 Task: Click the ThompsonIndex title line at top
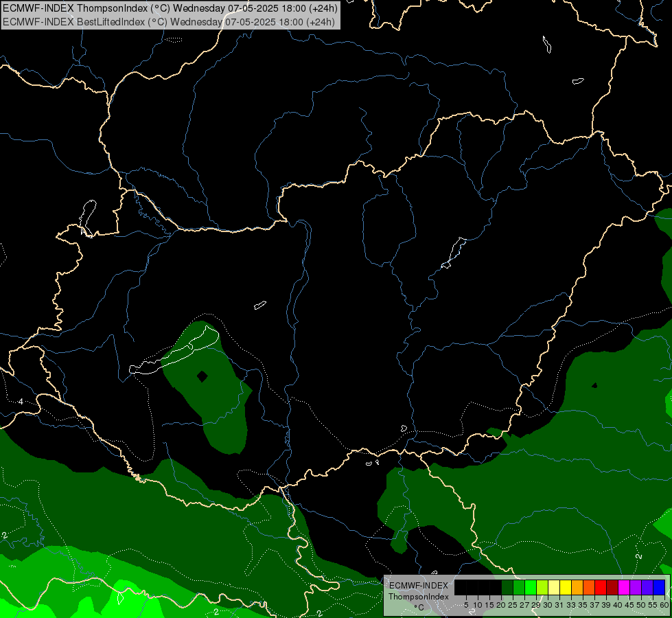click(x=170, y=8)
